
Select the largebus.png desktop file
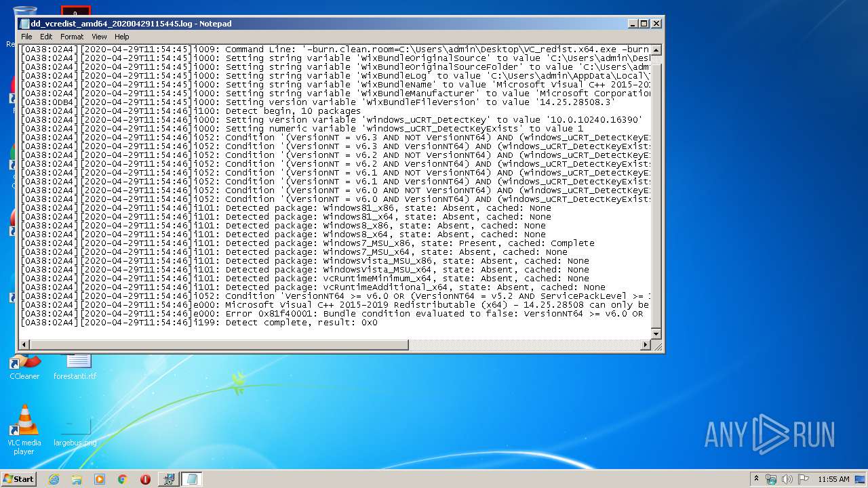75,430
